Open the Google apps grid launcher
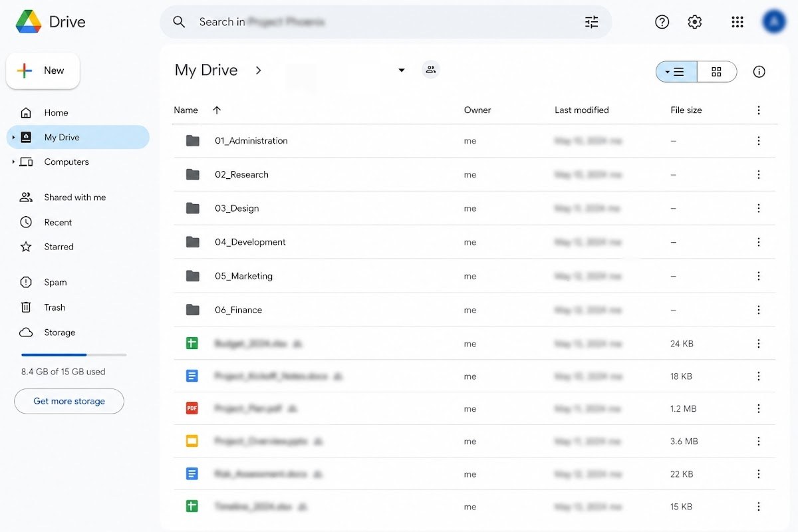The width and height of the screenshot is (798, 532). point(737,22)
